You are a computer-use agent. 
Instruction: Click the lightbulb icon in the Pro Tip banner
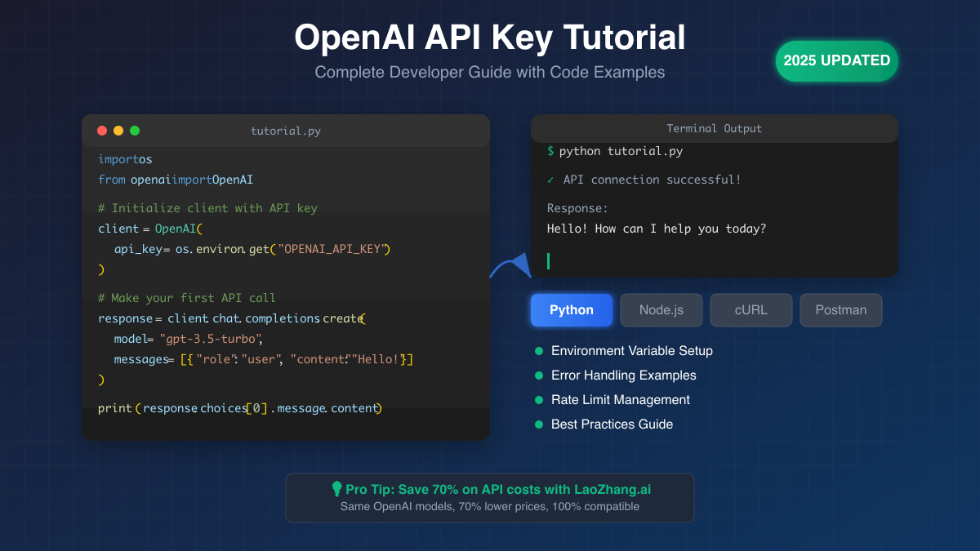point(337,489)
